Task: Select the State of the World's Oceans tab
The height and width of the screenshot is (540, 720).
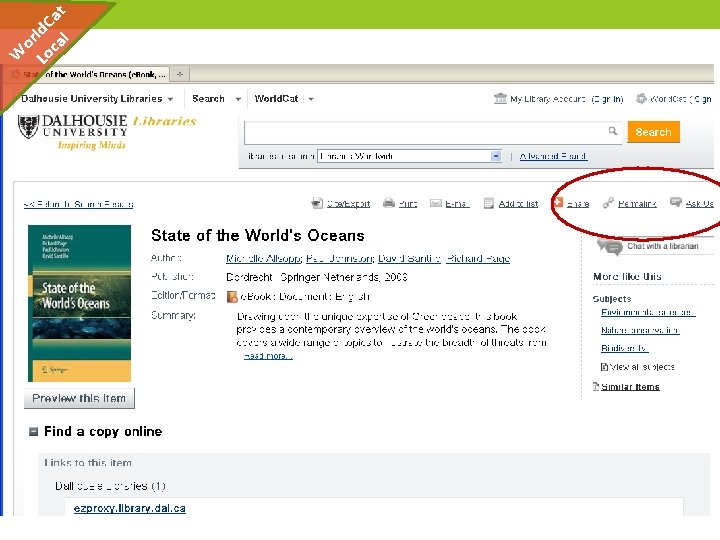Action: 87,74
